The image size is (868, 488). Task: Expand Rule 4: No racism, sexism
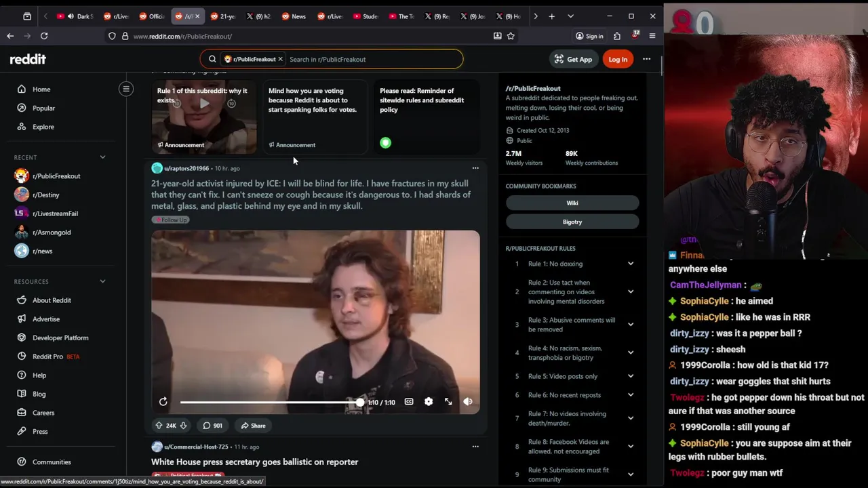coord(572,353)
